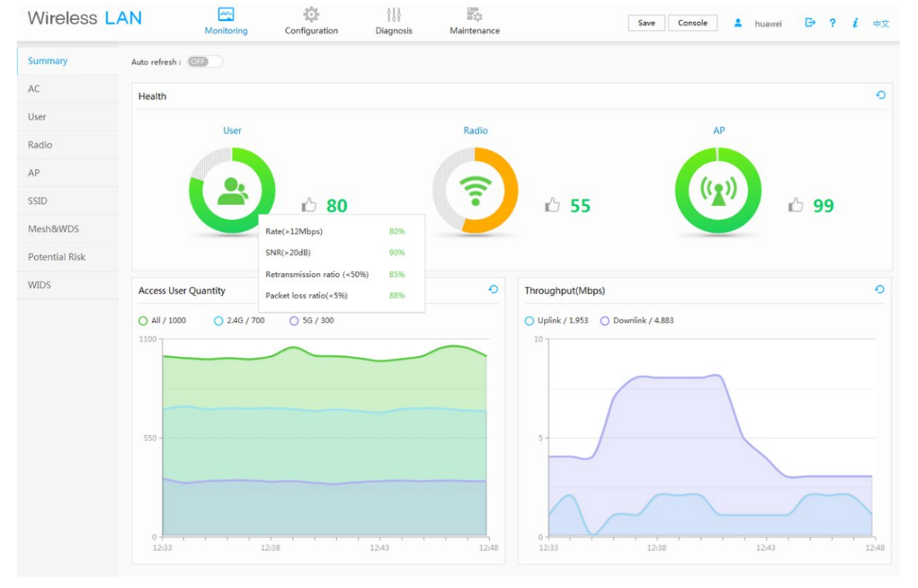
Task: Switch language to Chinese
Action: click(881, 24)
